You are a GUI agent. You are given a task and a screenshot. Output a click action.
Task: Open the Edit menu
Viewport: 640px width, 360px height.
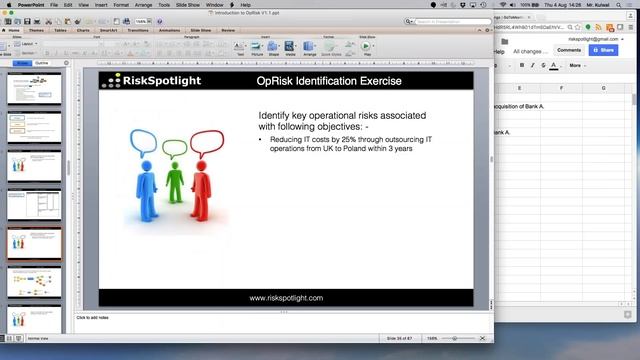[x=68, y=5]
